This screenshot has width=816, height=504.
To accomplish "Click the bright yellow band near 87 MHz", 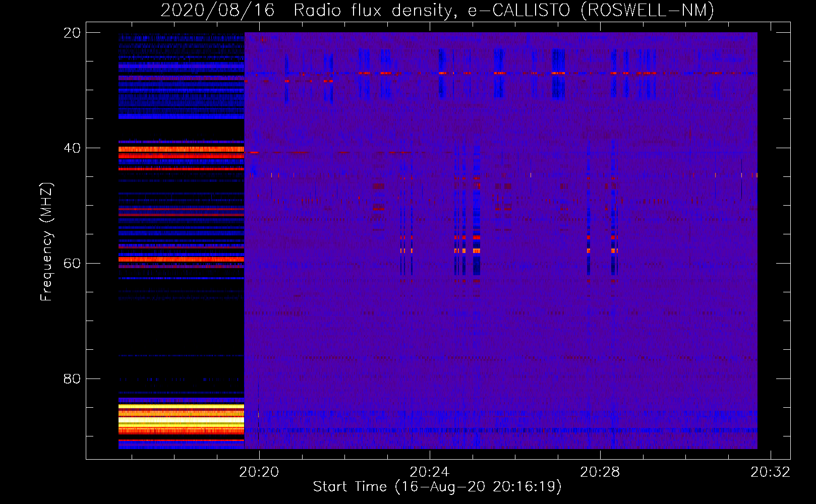I will tap(181, 419).
